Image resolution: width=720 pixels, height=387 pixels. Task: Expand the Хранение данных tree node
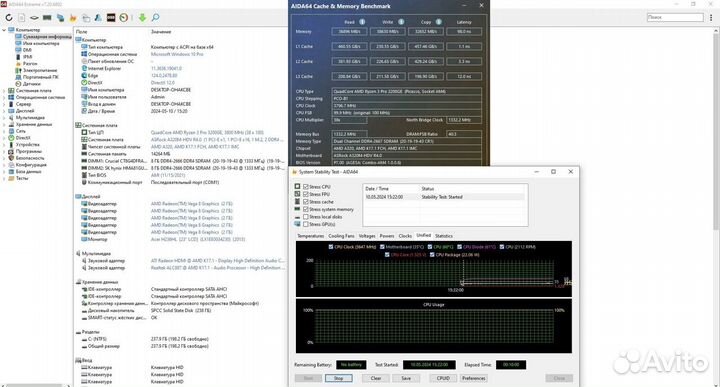[4, 124]
